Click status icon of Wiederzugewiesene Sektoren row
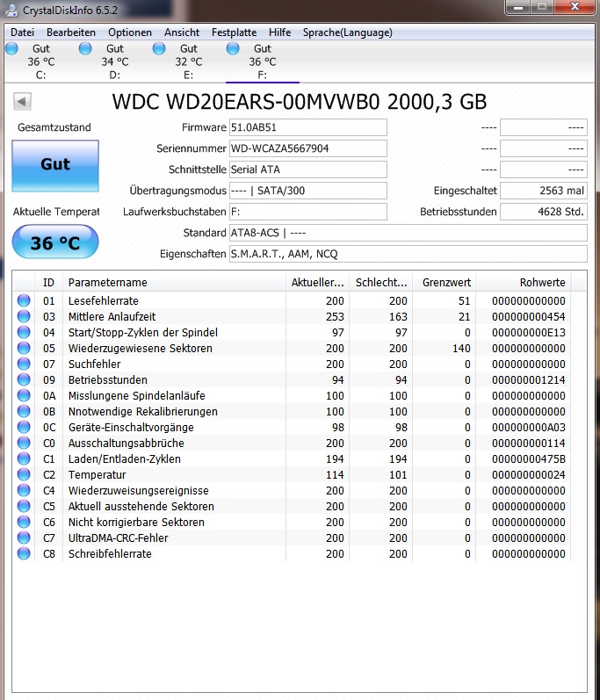The width and height of the screenshot is (600, 700). 24,348
